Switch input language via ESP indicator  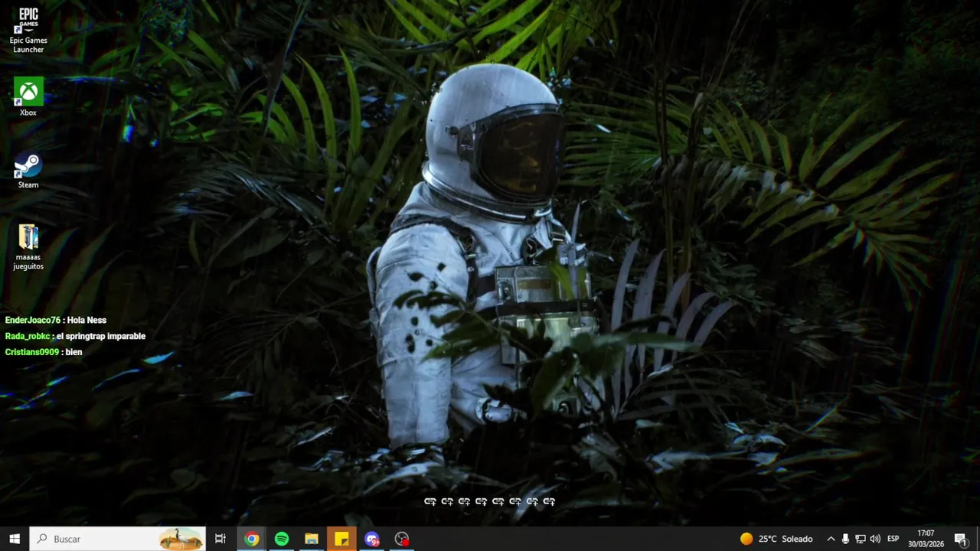point(893,539)
